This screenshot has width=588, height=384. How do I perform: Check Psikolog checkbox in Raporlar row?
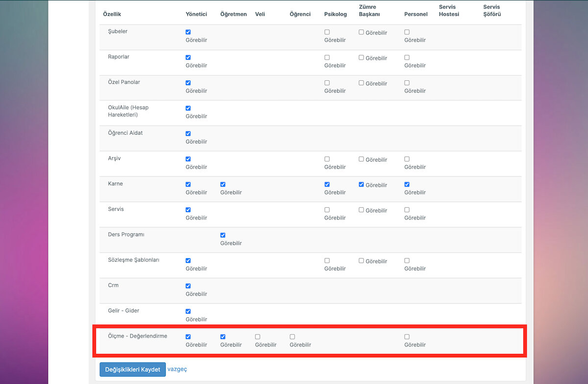coord(327,57)
